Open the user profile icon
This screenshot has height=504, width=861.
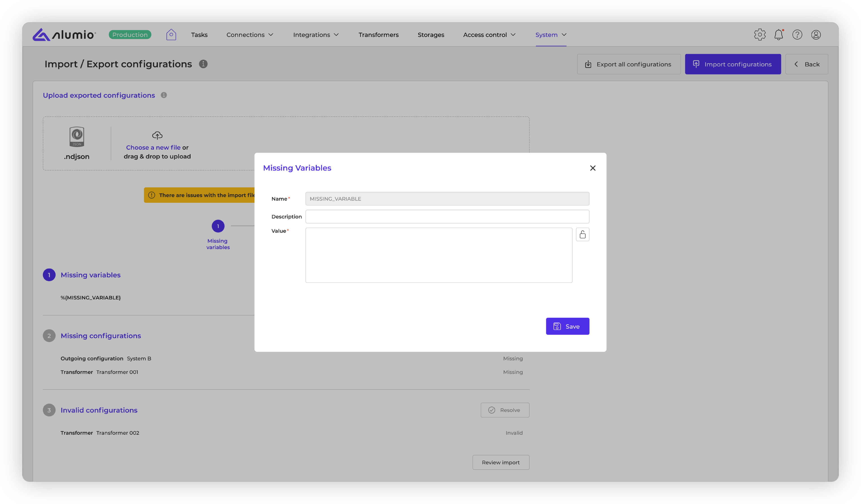pos(816,35)
